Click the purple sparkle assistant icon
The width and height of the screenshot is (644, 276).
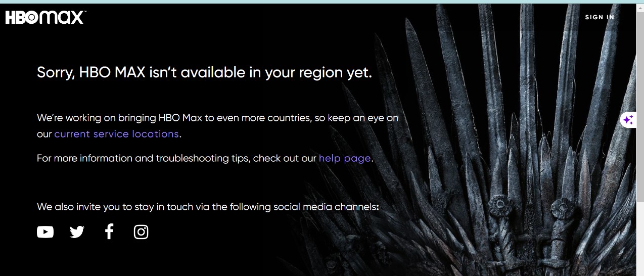(628, 120)
